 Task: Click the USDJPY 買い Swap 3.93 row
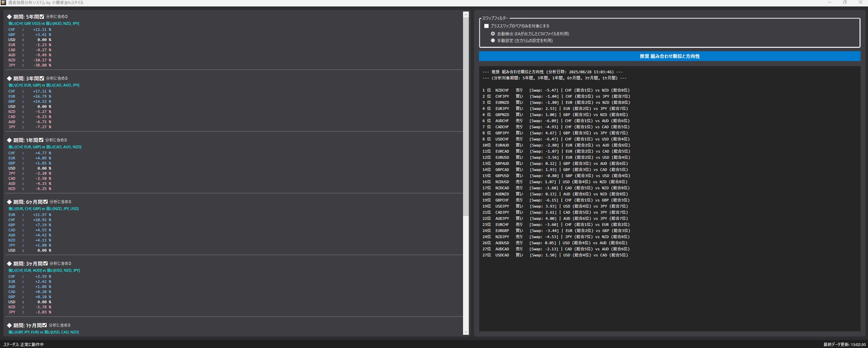555,206
